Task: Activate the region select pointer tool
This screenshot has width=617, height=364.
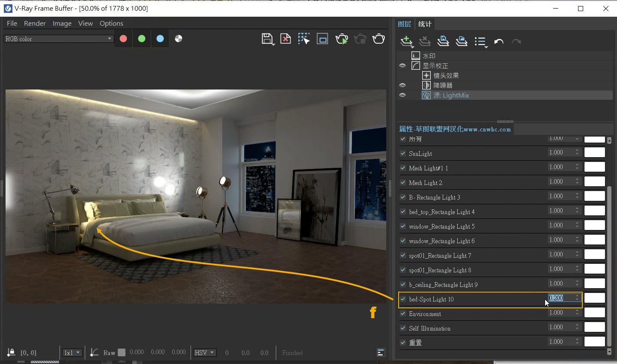Action: click(x=304, y=39)
